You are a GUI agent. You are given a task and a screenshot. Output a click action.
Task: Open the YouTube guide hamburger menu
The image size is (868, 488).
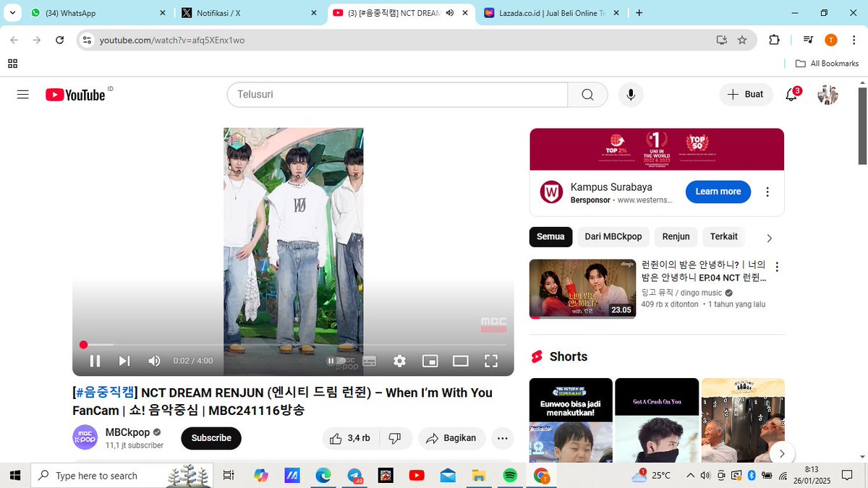22,95
